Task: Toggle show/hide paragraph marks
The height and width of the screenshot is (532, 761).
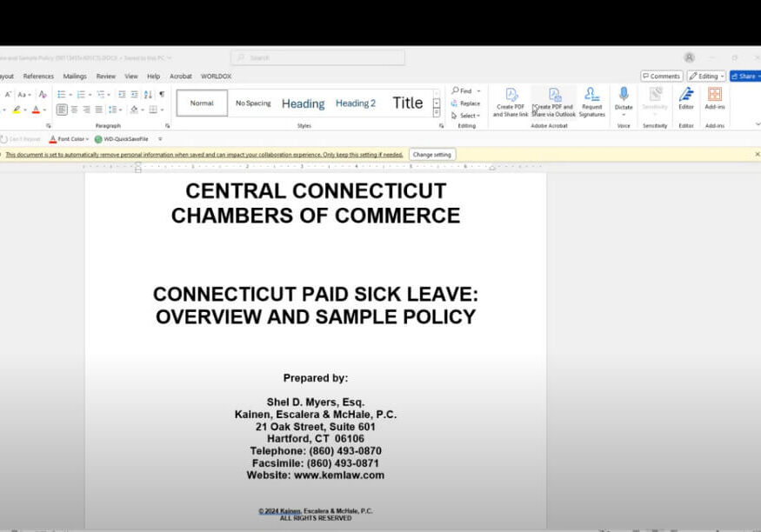Action: coord(161,94)
